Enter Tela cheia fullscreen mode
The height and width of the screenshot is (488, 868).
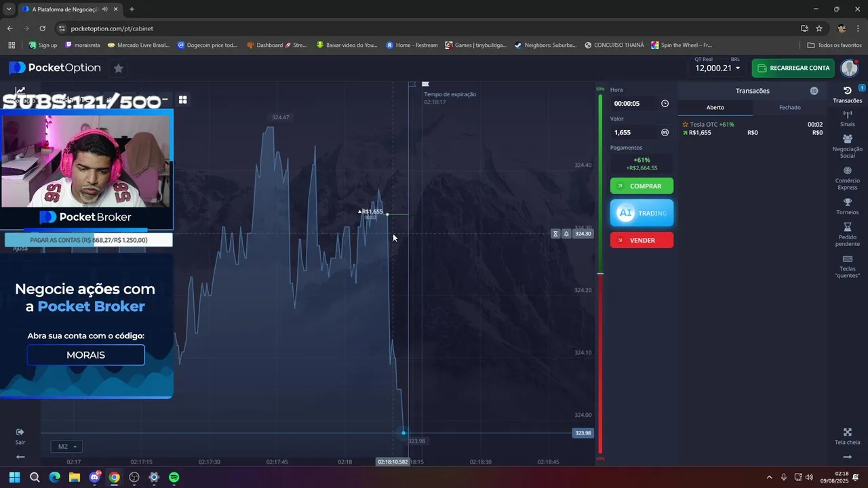(847, 436)
